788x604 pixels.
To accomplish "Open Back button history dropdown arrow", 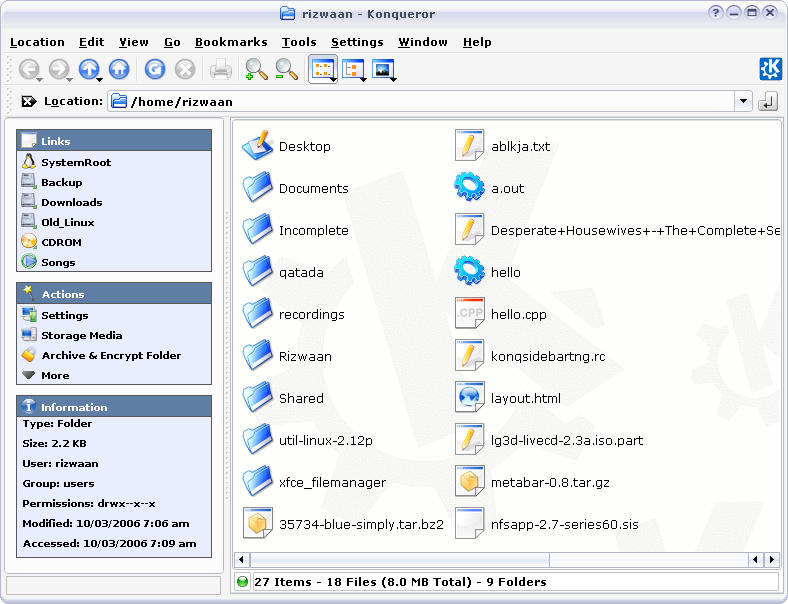I will [x=40, y=80].
